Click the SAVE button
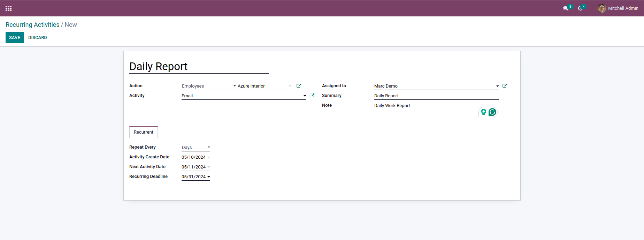Viewport: 644px width, 240px height. pos(15,38)
